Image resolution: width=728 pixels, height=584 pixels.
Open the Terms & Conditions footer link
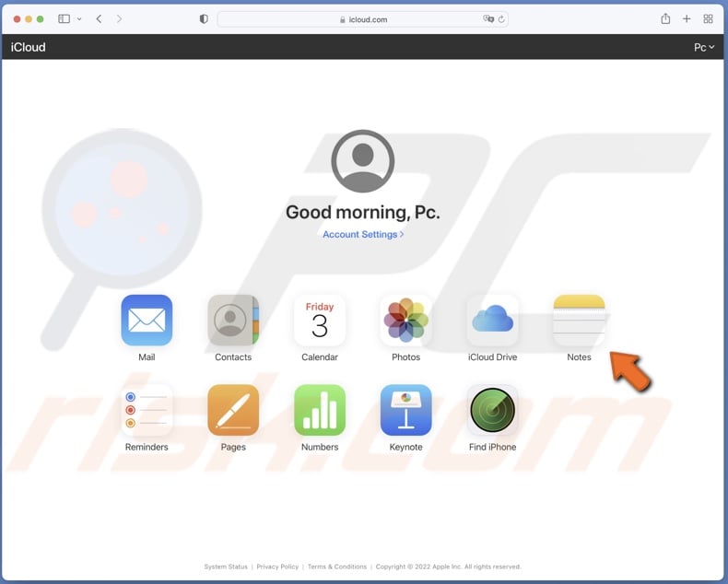tap(337, 566)
